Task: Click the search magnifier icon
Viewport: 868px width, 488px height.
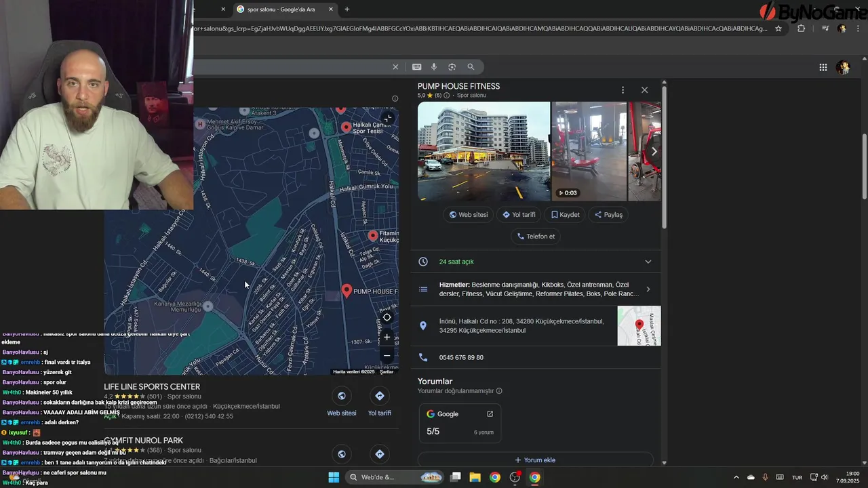Action: (x=471, y=67)
